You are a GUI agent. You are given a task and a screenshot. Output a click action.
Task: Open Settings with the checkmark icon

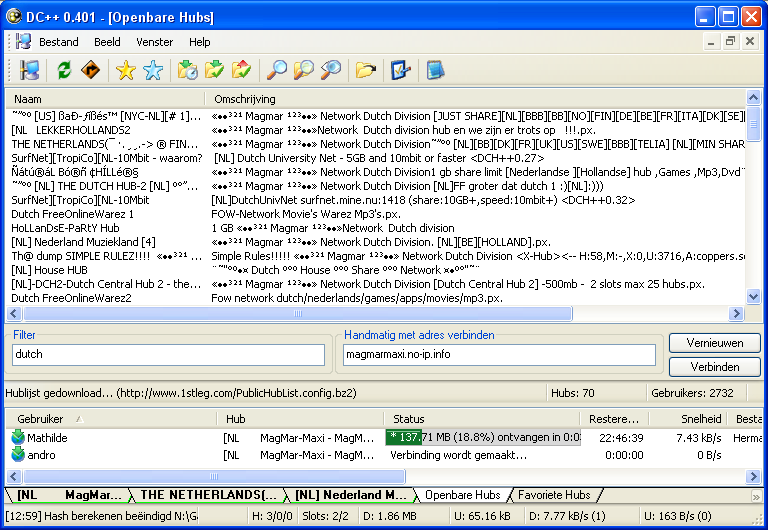(x=401, y=70)
